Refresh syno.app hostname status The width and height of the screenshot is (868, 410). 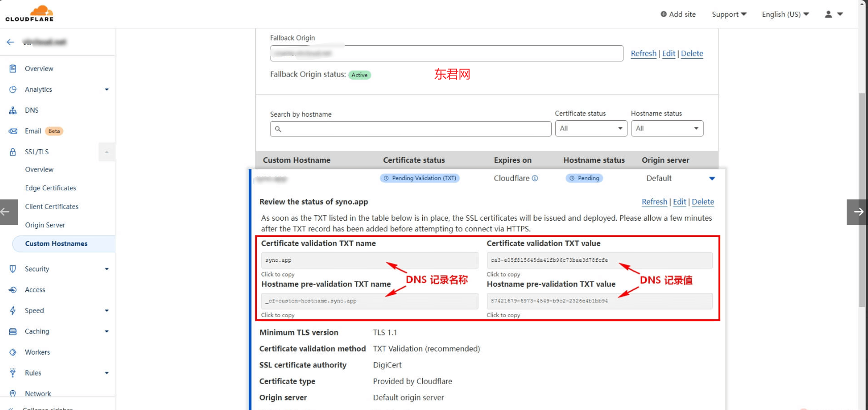tap(654, 201)
